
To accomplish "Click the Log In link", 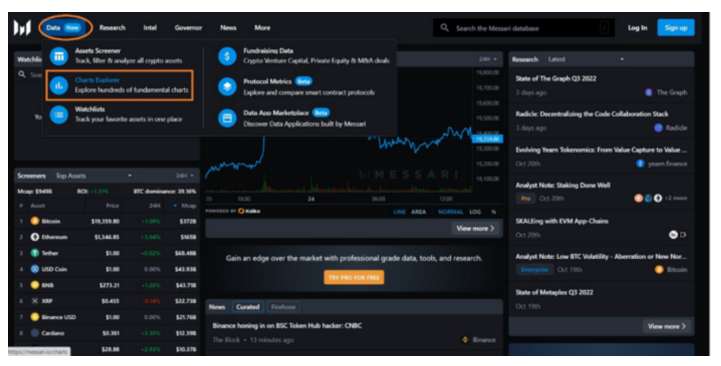I will point(637,28).
